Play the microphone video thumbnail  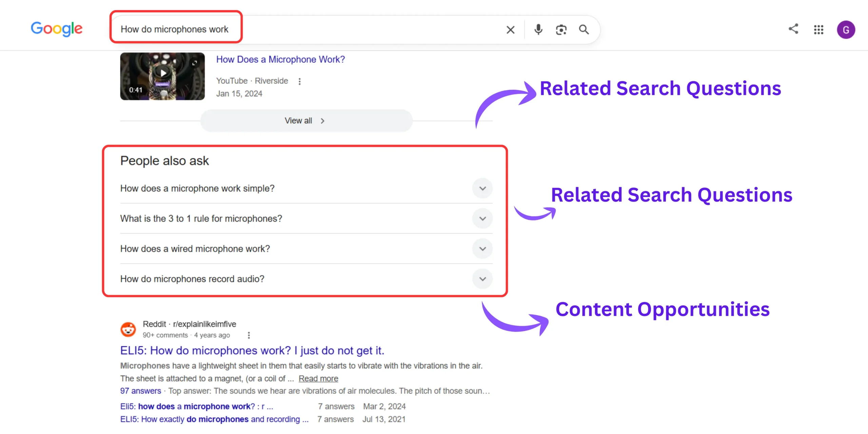point(162,76)
